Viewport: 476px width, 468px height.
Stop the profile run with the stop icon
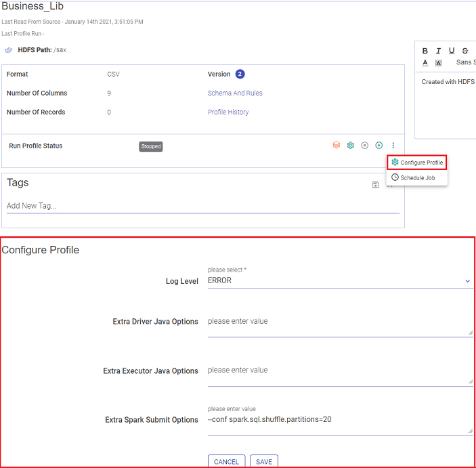364,146
